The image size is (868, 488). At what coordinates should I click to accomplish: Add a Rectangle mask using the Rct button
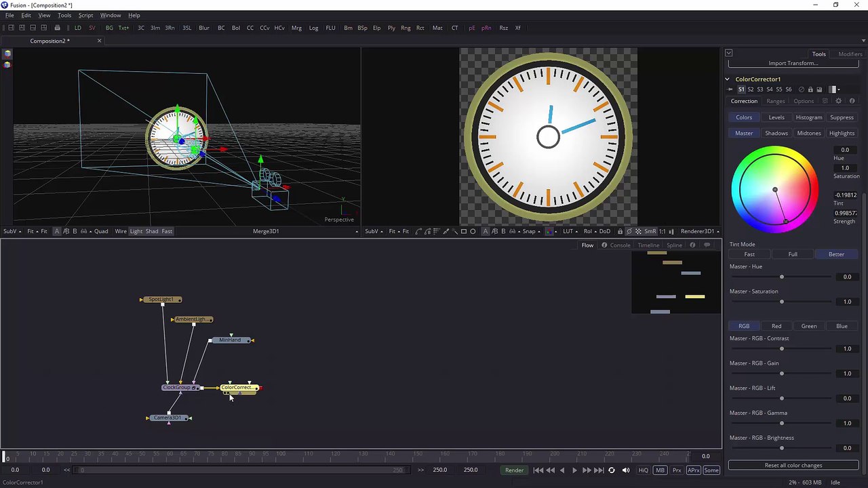point(420,28)
